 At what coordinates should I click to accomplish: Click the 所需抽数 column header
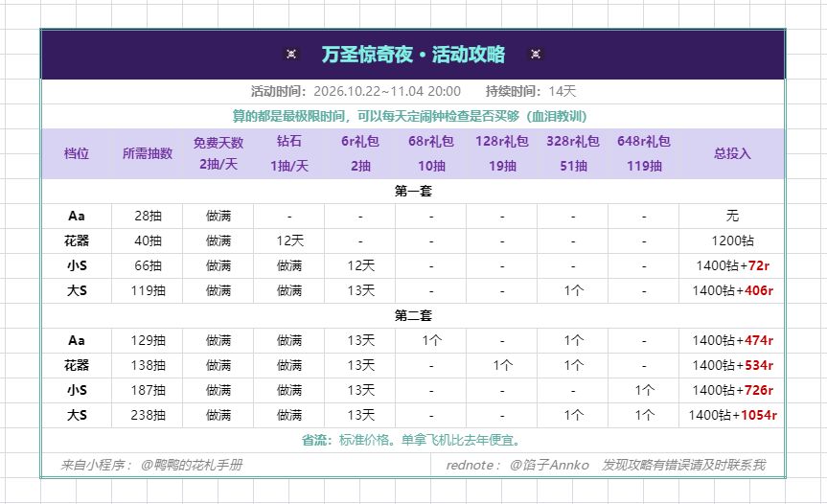(148, 153)
